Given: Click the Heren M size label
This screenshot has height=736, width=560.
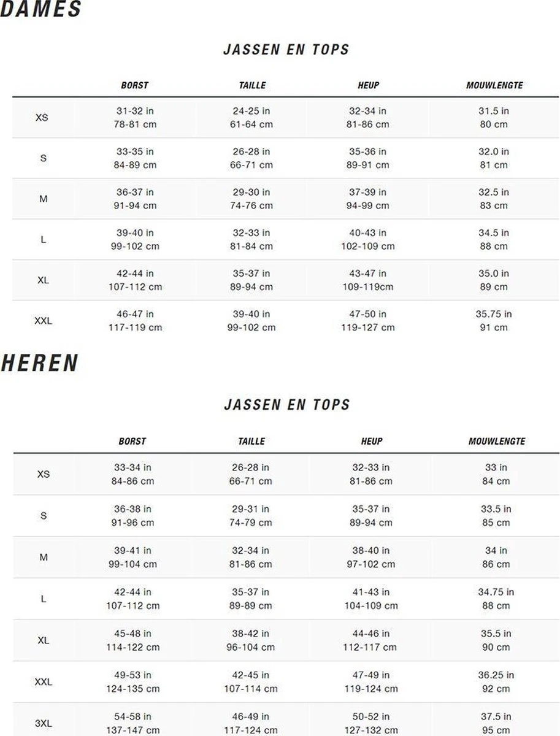Looking at the screenshot, I should click(44, 558).
